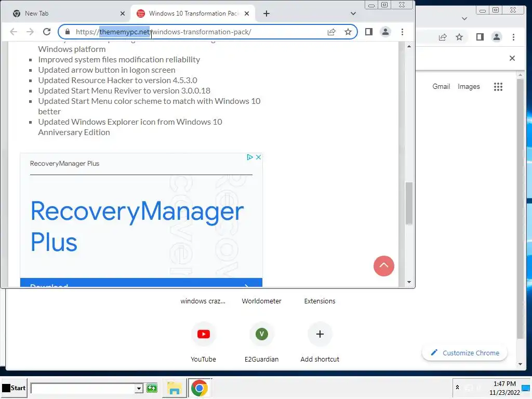Open three-dot menu in front Chrome window
532x399 pixels.
[403, 32]
